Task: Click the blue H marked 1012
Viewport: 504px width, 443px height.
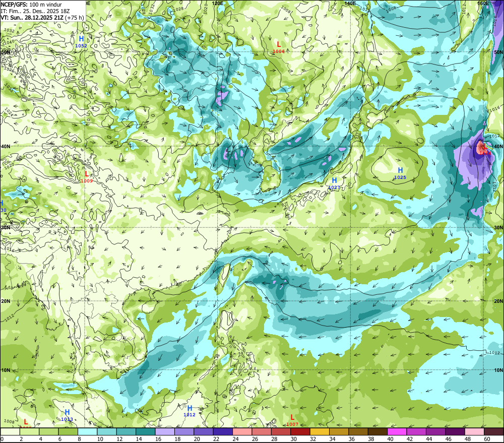Action: pos(190,408)
